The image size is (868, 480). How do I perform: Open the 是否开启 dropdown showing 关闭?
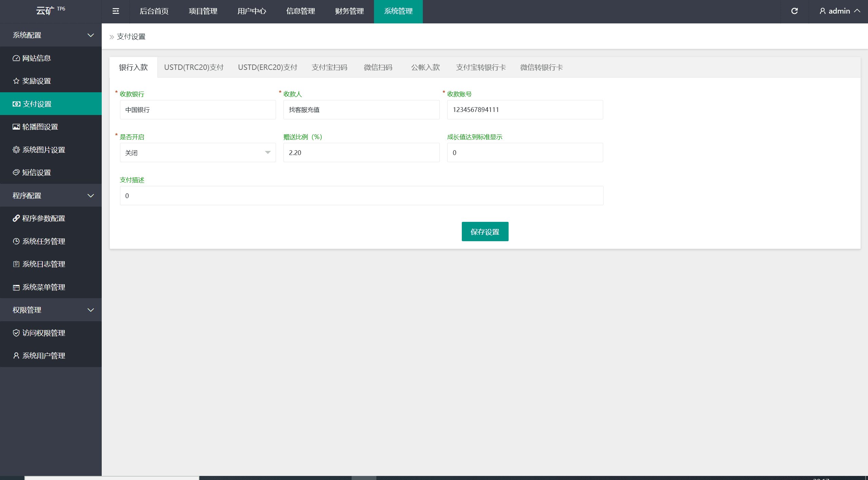[198, 153]
